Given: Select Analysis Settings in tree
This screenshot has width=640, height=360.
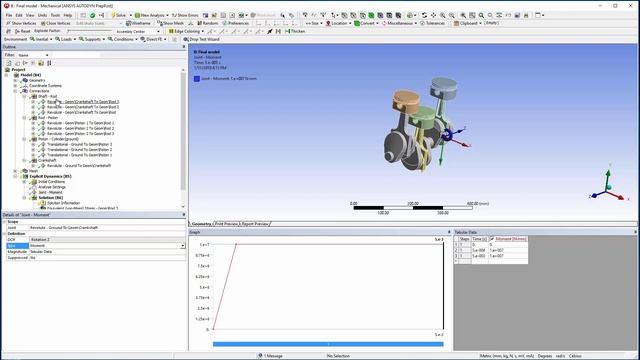Looking at the screenshot, I should coord(52,187).
